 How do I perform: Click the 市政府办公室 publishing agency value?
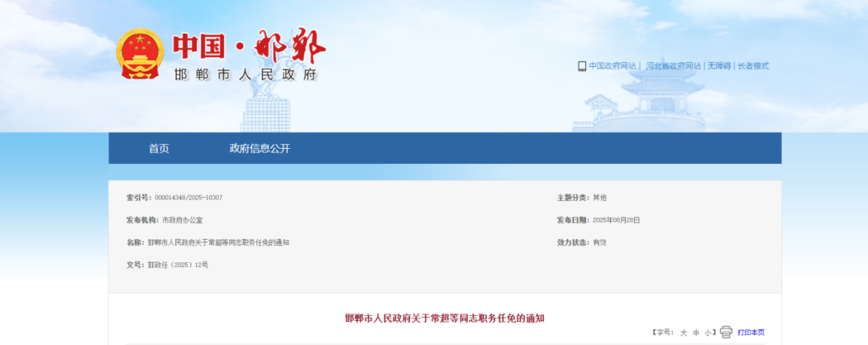[x=182, y=220]
